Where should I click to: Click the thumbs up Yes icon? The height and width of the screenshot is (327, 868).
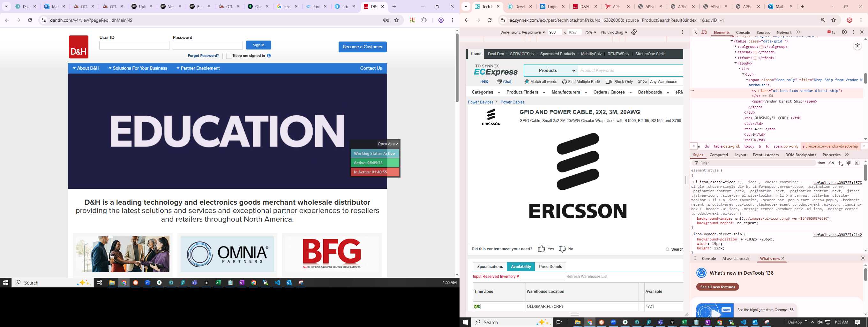pos(542,249)
